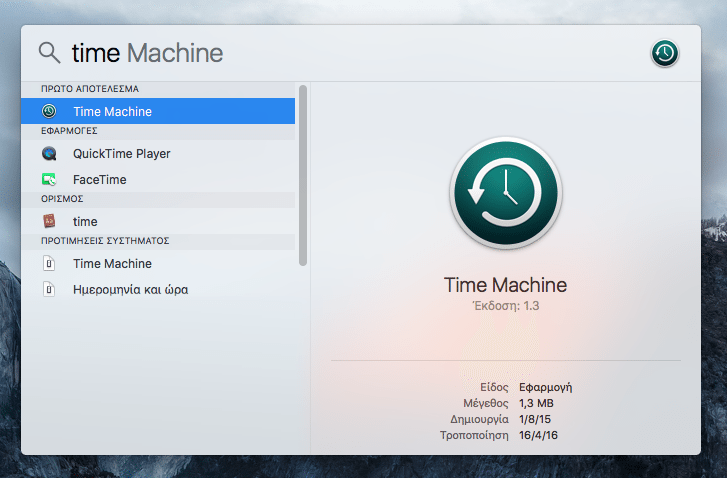Click the results list scrollbar

point(303,175)
